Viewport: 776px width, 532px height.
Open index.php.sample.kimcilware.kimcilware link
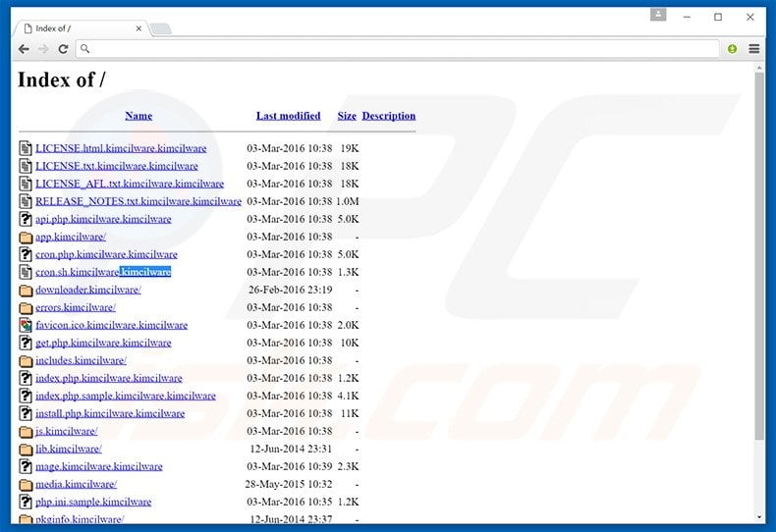pos(125,396)
